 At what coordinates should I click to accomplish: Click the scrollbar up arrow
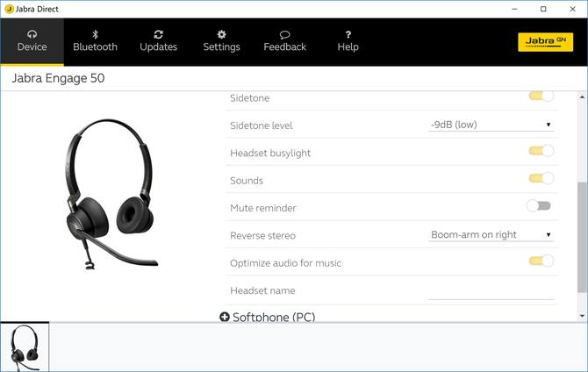tap(582, 97)
